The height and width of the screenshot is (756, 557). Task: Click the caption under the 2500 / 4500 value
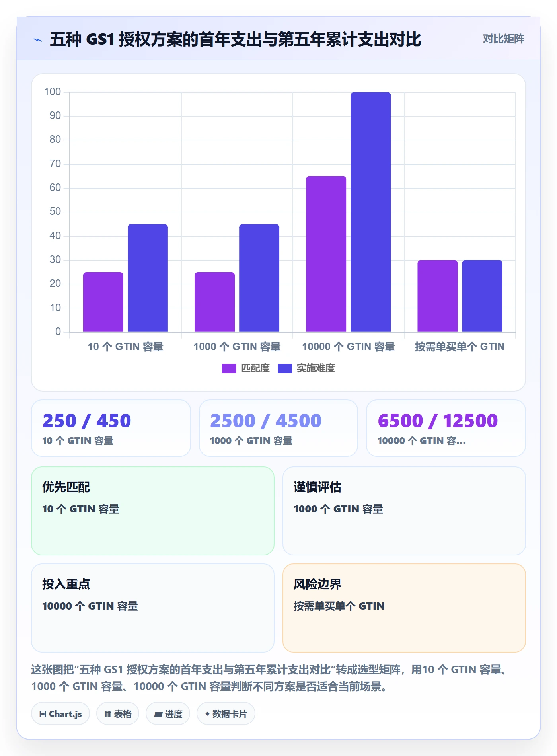click(251, 441)
